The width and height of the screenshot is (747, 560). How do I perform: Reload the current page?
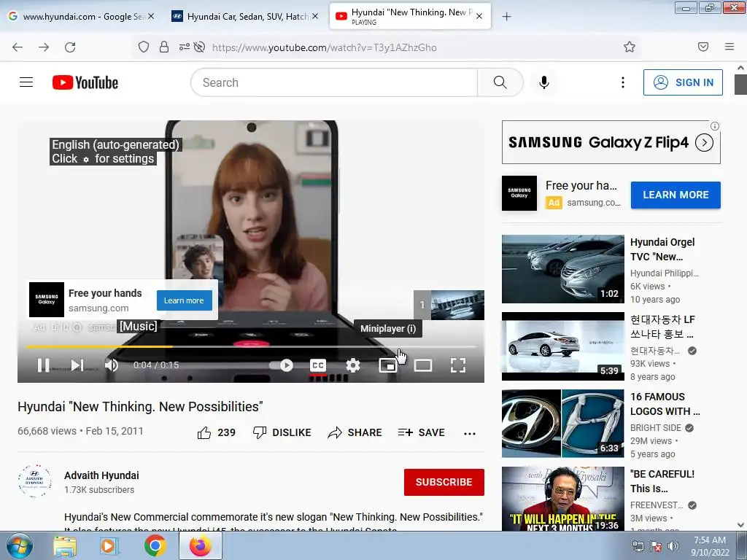70,47
